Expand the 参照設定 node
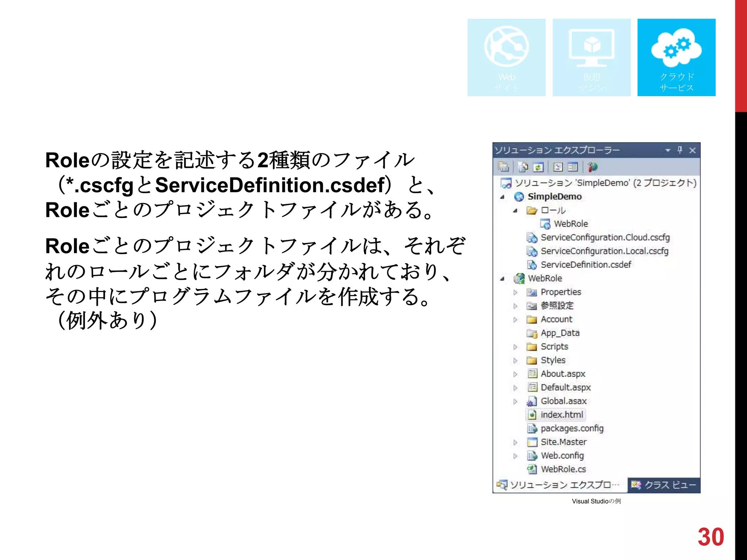 coord(515,306)
